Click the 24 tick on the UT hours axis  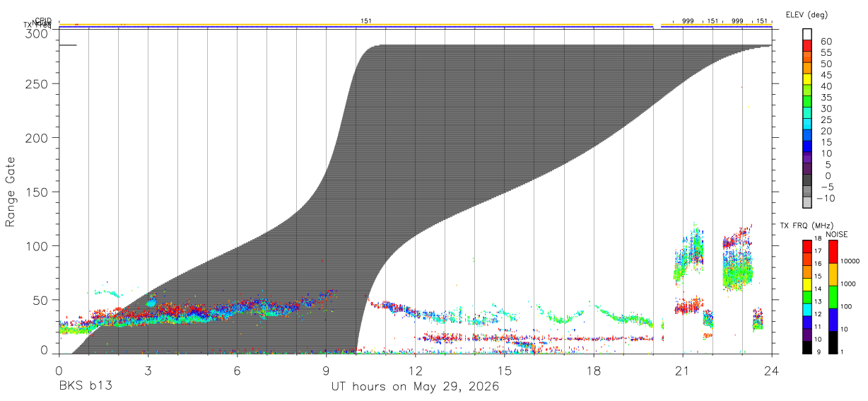click(772, 370)
